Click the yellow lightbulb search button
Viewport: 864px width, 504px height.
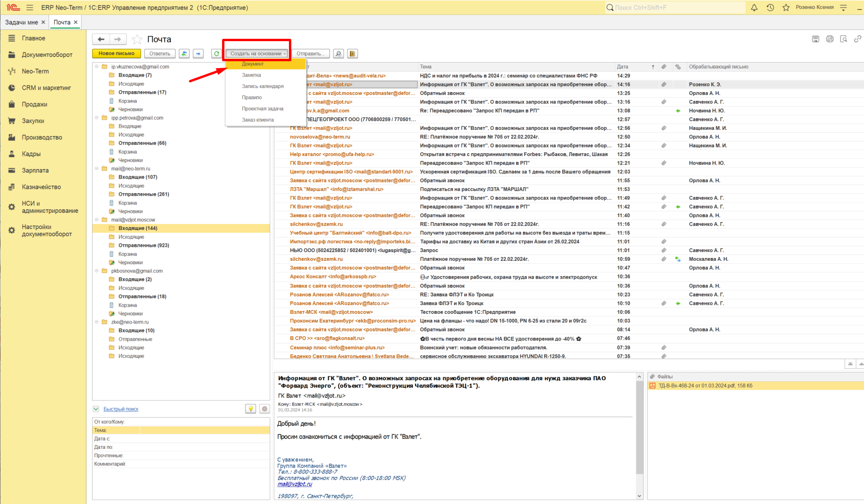click(x=251, y=409)
